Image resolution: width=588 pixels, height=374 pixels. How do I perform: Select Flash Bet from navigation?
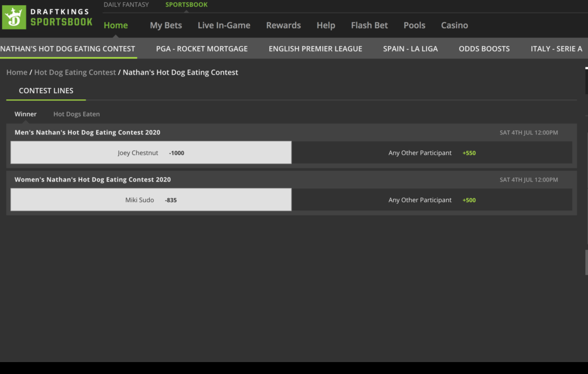coord(369,25)
